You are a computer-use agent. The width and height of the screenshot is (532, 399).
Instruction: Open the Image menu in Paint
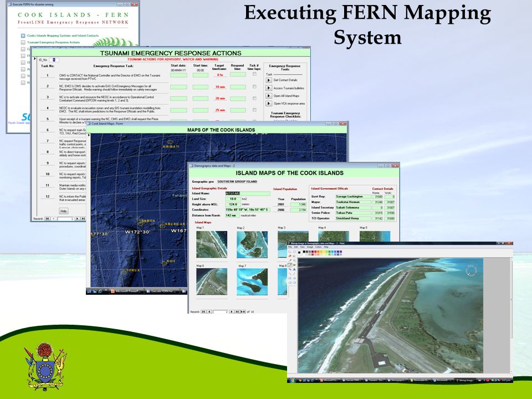(x=310, y=247)
